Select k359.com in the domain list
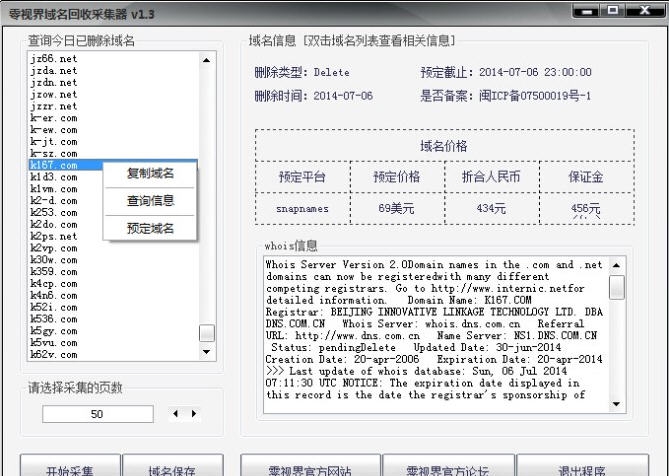Viewport: 669px width, 476px height. point(54,272)
